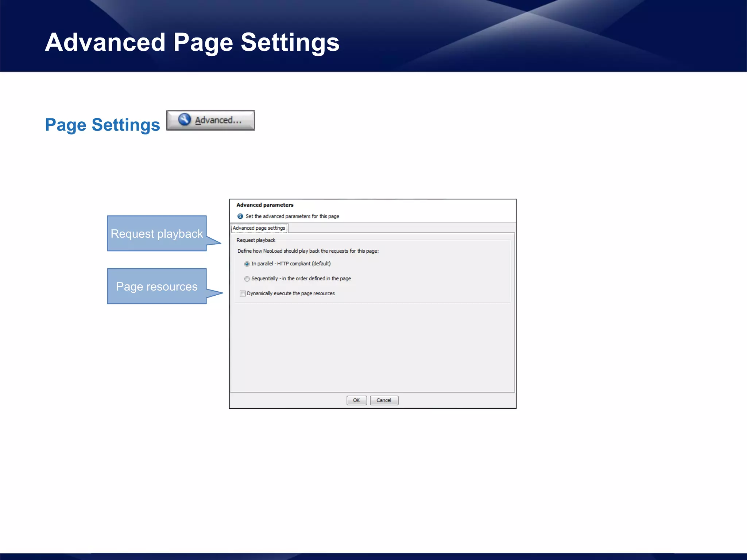Screen dimensions: 747x560
Task: Switch to the Advanced page settings tab
Action: 259,228
